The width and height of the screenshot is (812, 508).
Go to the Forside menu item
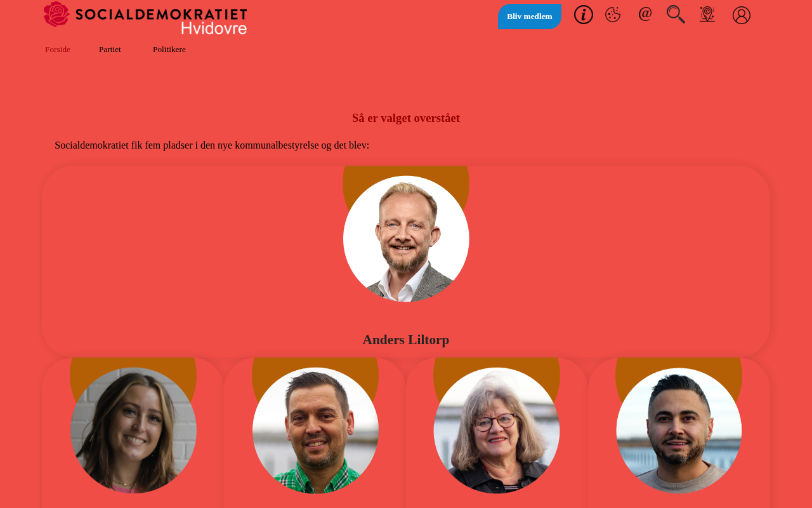pyautogui.click(x=58, y=50)
